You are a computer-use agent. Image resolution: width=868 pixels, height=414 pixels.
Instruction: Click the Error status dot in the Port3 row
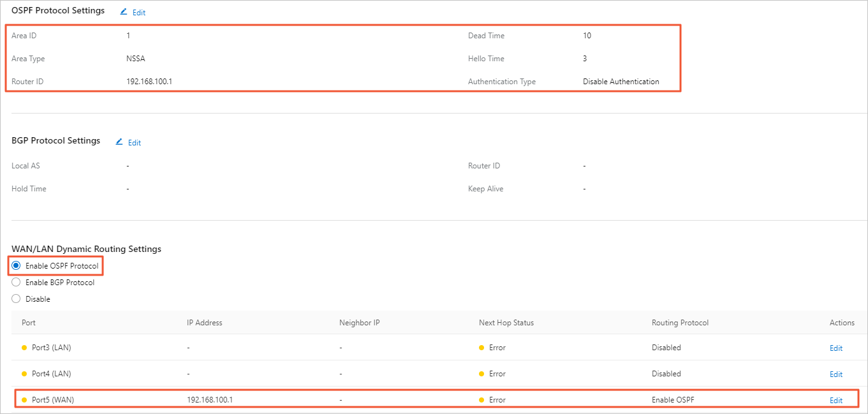(482, 348)
